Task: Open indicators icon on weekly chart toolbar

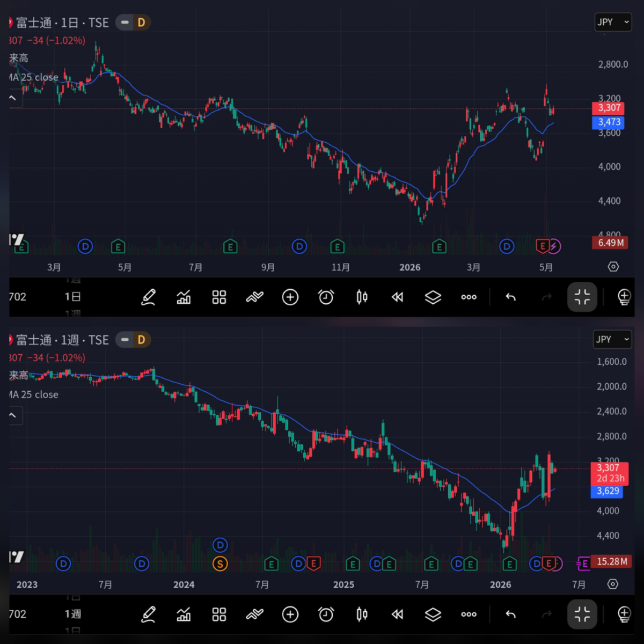Action: click(184, 614)
